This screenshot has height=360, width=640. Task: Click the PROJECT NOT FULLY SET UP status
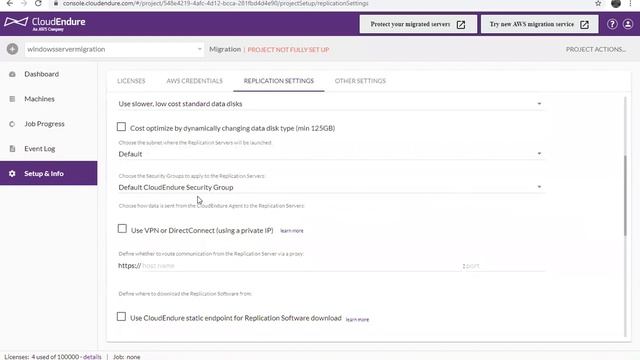click(x=288, y=49)
